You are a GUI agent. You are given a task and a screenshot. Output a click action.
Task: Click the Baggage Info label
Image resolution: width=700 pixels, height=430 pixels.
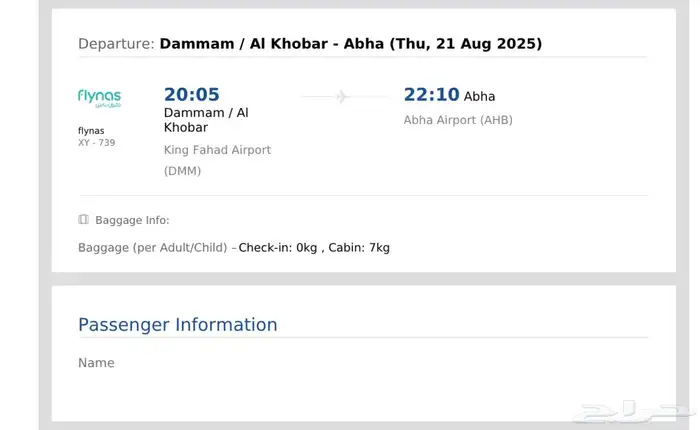click(132, 220)
